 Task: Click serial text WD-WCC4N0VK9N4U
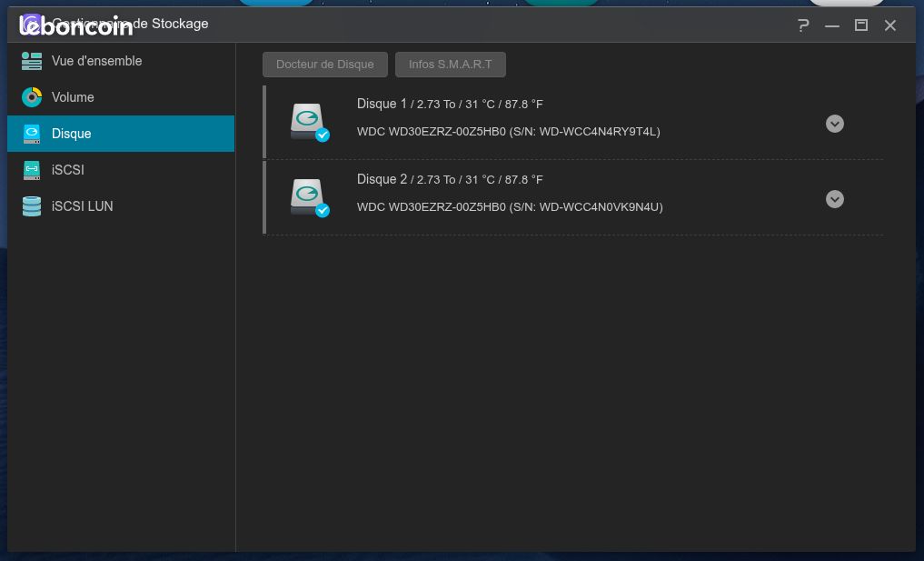pyautogui.click(x=600, y=207)
